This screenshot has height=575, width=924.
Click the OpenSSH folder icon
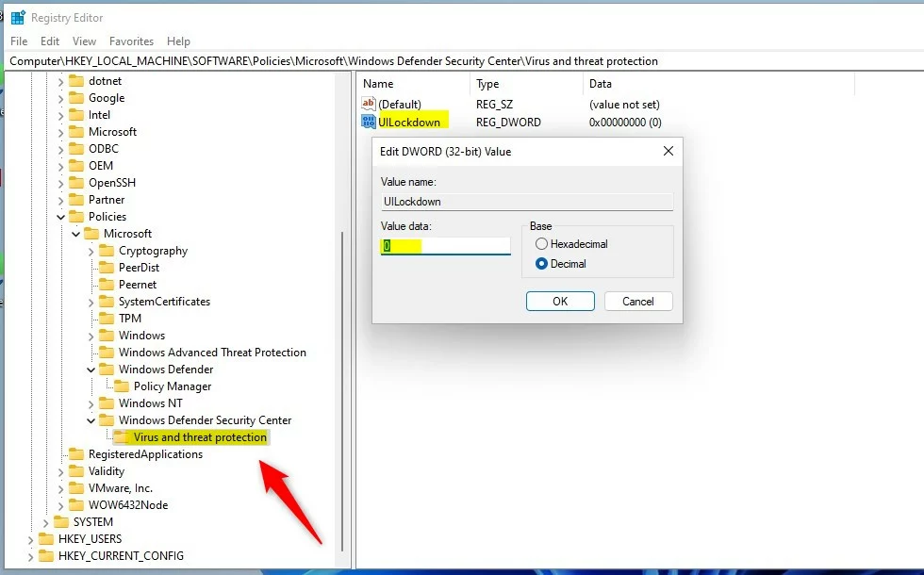76,183
